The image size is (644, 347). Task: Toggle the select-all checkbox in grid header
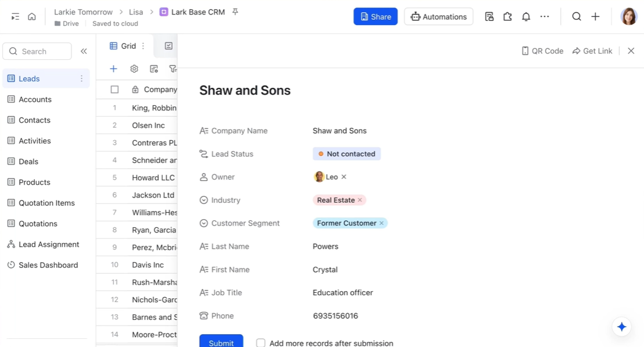click(115, 90)
